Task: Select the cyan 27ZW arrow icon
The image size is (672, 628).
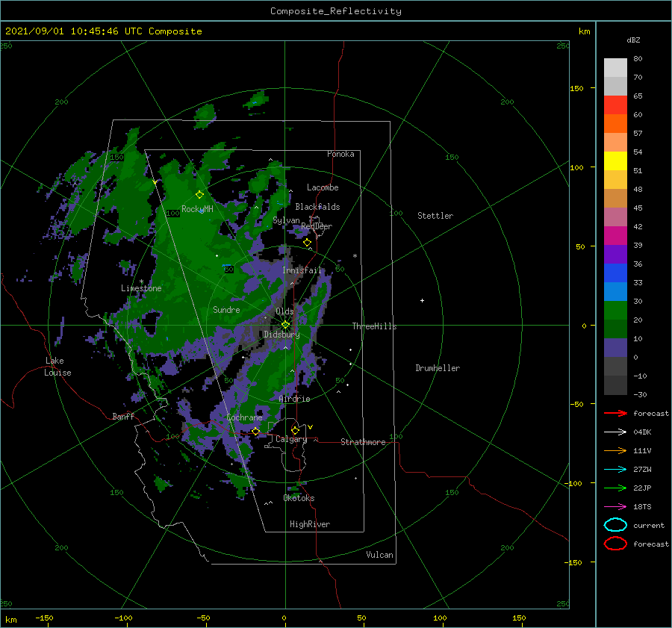Action: click(x=615, y=470)
